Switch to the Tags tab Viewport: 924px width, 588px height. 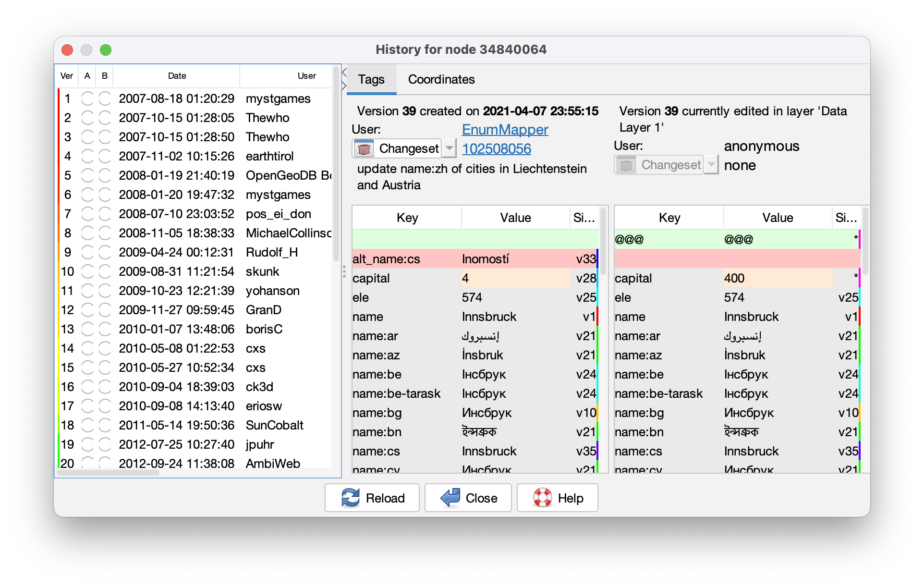point(371,80)
